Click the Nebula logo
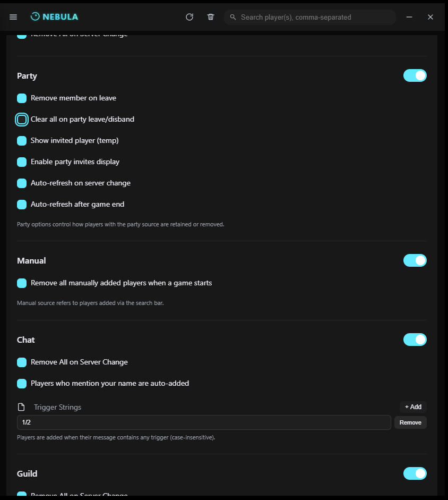The image size is (448, 500). point(54,16)
